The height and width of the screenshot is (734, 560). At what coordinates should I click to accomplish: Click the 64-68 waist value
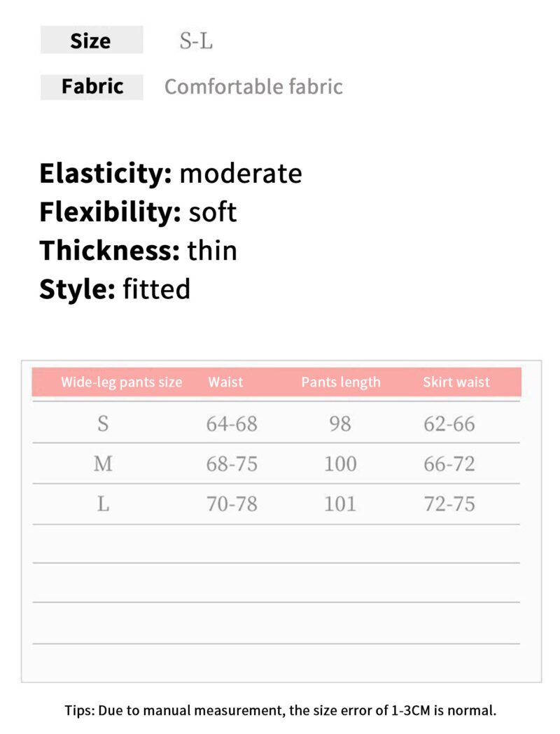click(232, 424)
